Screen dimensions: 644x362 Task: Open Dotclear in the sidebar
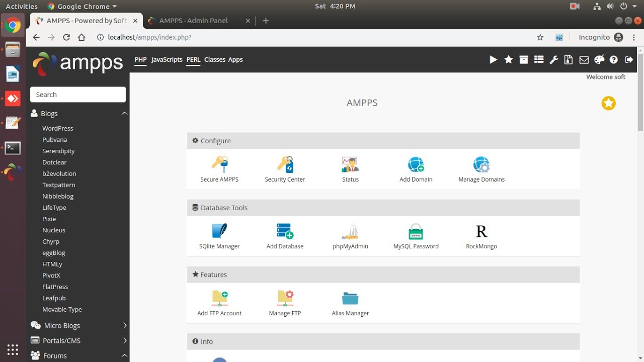[x=54, y=162]
